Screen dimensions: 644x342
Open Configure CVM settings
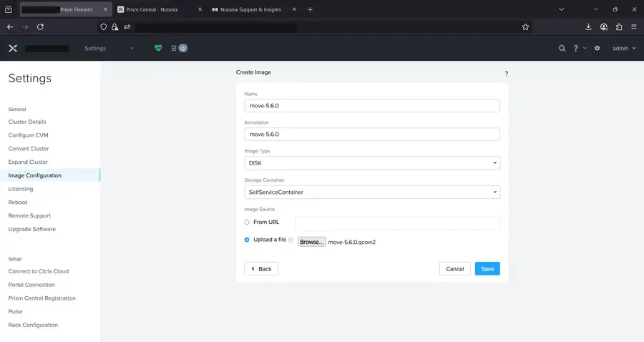point(29,135)
